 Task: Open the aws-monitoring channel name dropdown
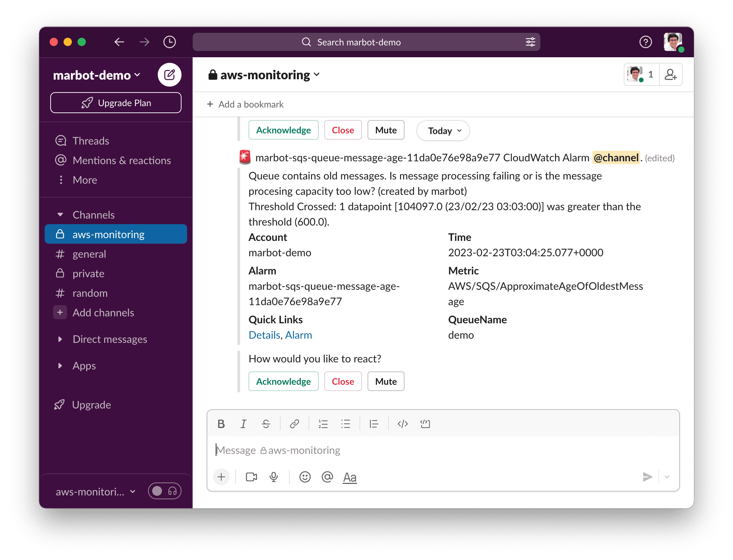265,74
